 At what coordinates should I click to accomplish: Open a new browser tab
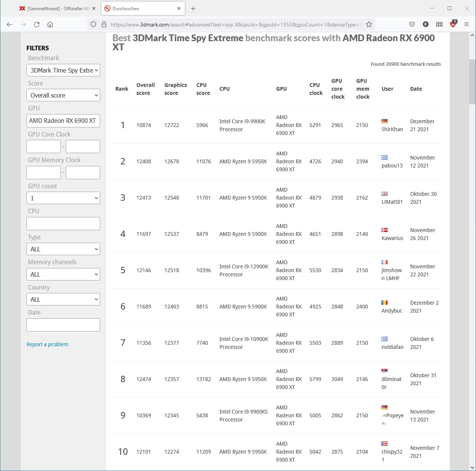pos(193,8)
